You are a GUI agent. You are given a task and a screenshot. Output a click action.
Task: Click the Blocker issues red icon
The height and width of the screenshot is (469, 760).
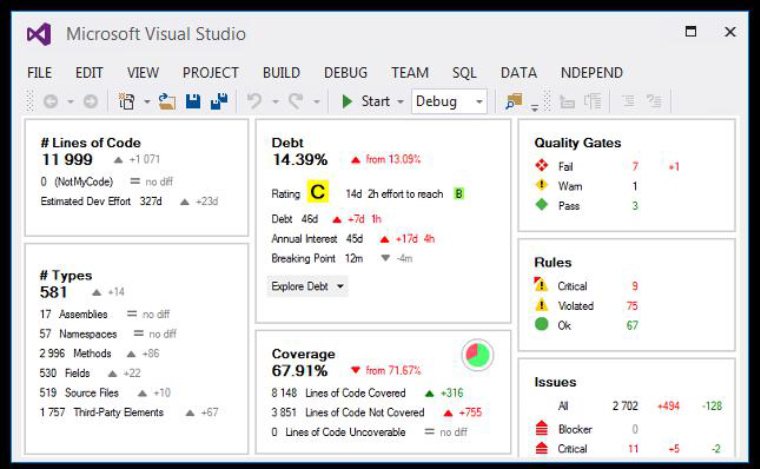(541, 428)
